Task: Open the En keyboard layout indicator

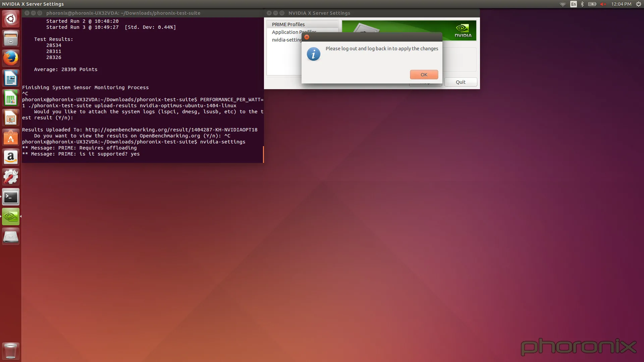Action: pos(574,4)
